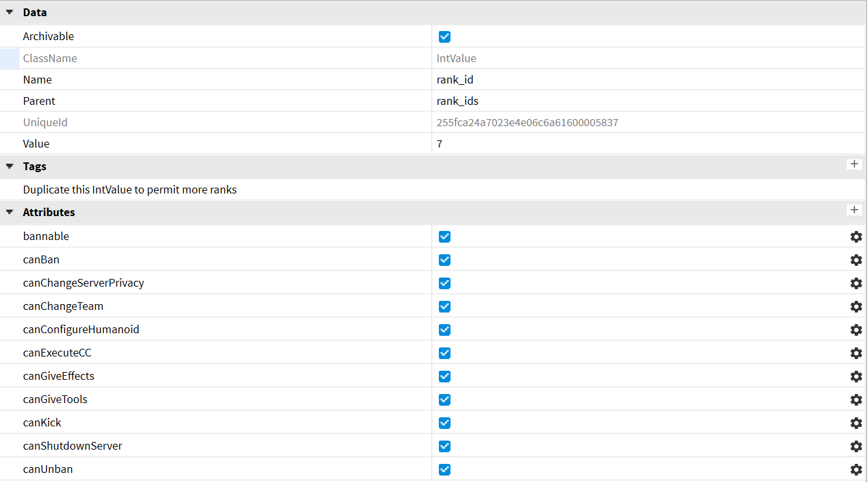Toggle the bannable attribute checkbox
This screenshot has width=868, height=482.
pyautogui.click(x=444, y=236)
